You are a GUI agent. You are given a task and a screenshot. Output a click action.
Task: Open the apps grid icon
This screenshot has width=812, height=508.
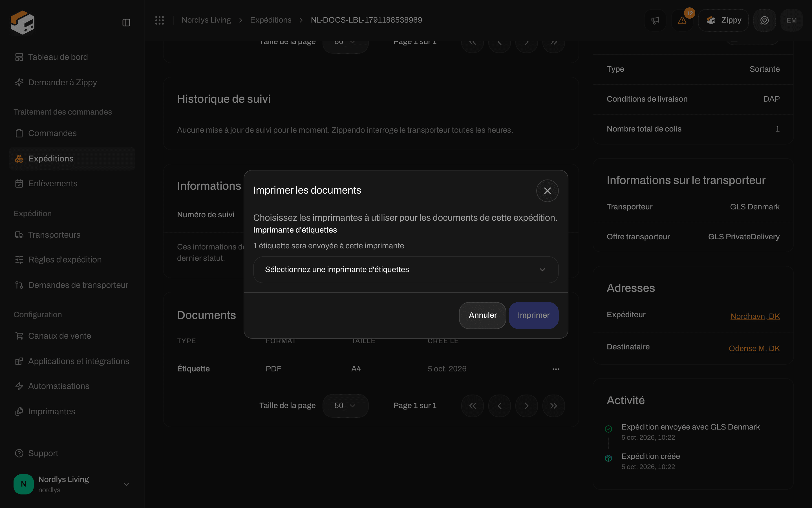160,20
